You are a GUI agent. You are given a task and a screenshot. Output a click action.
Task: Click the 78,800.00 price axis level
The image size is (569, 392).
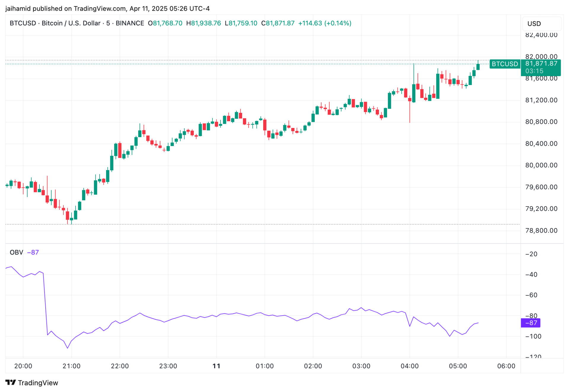click(541, 231)
